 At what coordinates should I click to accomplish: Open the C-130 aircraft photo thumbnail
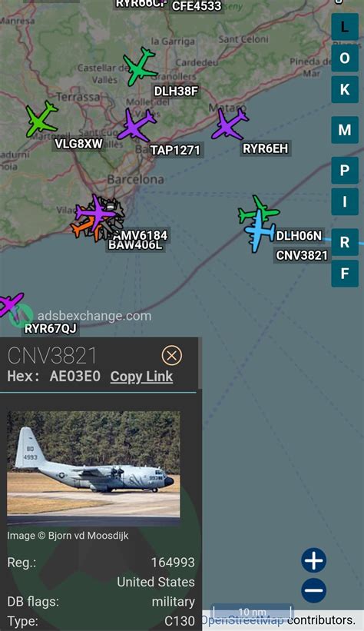(x=94, y=468)
